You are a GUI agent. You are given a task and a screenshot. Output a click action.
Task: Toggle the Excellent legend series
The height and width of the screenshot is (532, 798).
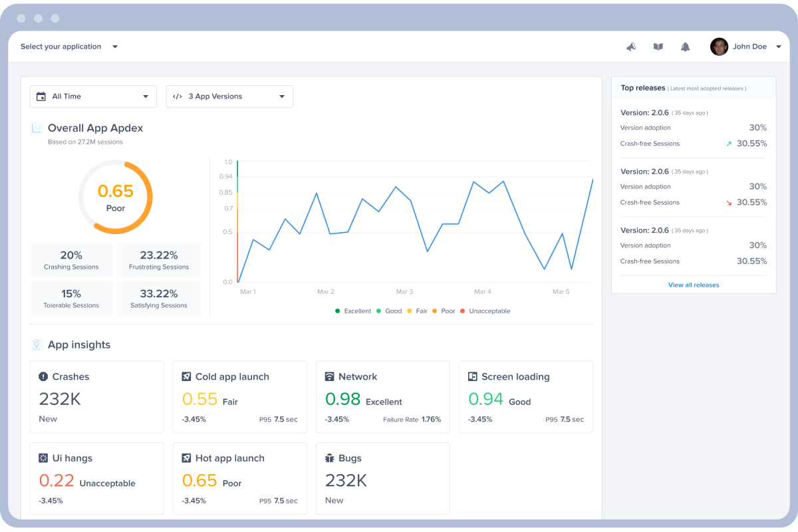(352, 311)
